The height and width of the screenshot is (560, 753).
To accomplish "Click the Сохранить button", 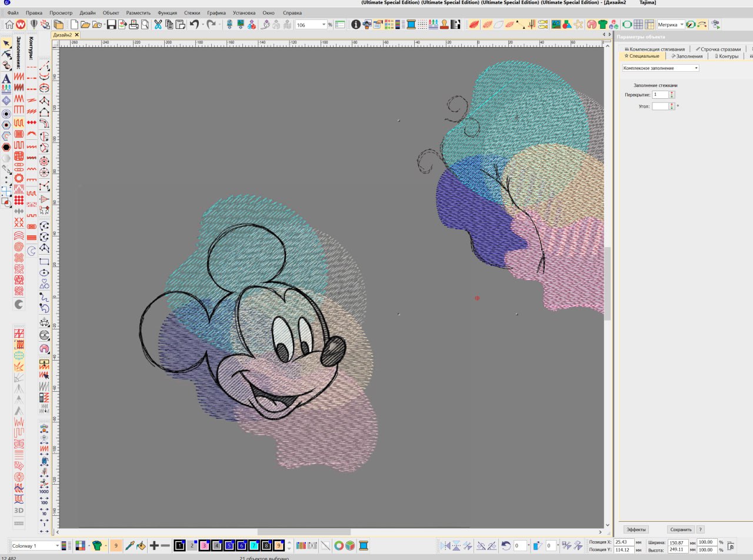I will pos(681,529).
